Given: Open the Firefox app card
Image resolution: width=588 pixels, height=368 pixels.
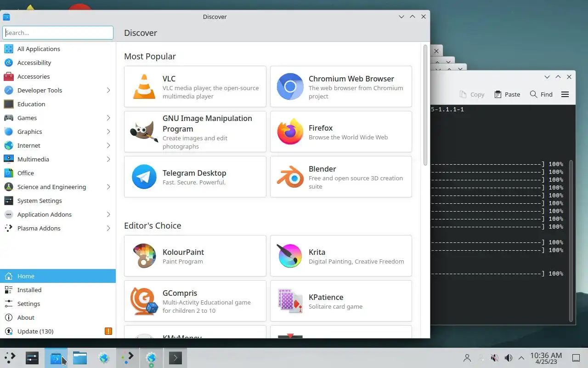Looking at the screenshot, I should (x=341, y=132).
